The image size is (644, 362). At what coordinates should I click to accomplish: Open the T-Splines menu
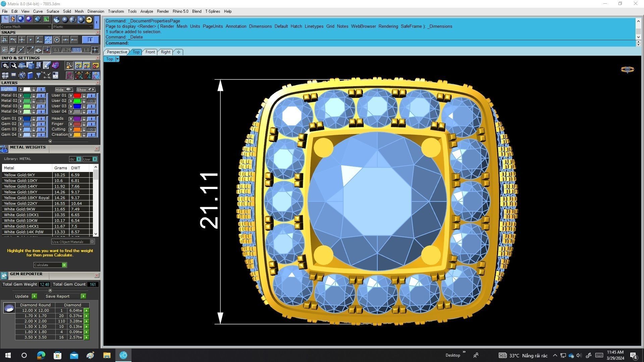[x=213, y=11]
